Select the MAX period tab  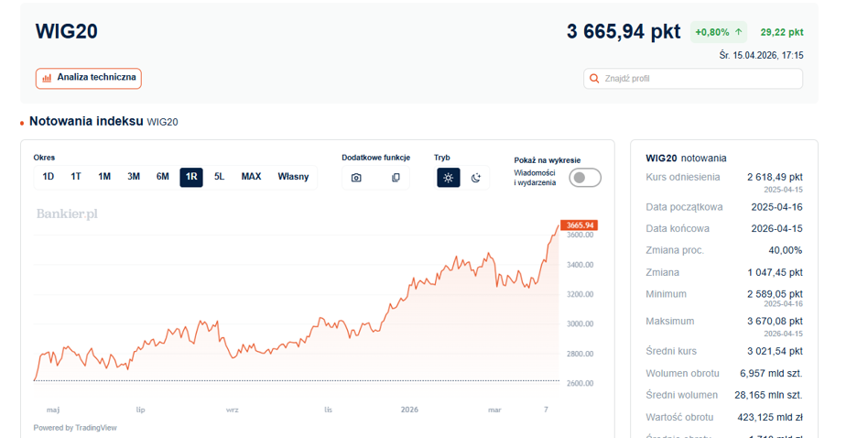pyautogui.click(x=251, y=177)
